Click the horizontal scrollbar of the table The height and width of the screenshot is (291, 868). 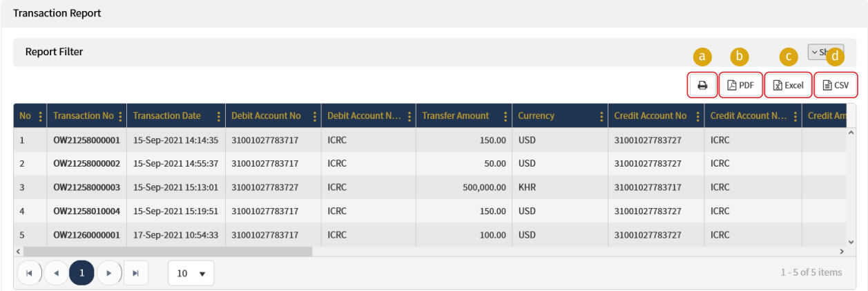166,252
